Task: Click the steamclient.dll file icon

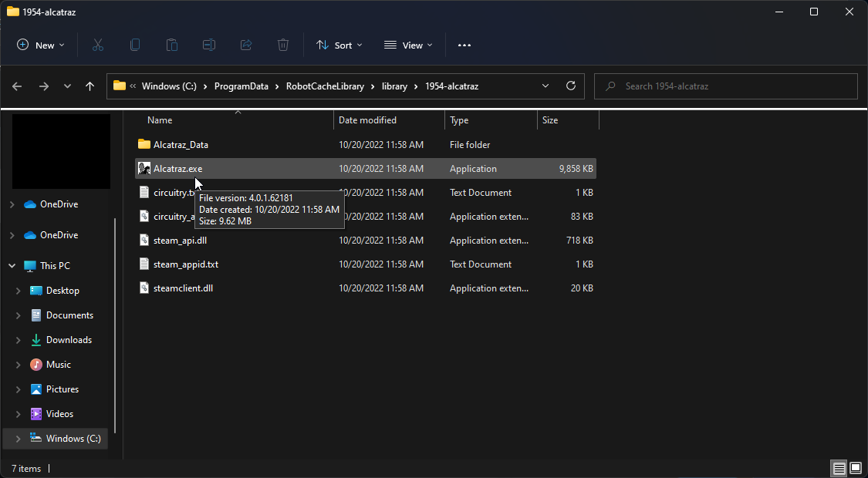Action: pyautogui.click(x=144, y=288)
